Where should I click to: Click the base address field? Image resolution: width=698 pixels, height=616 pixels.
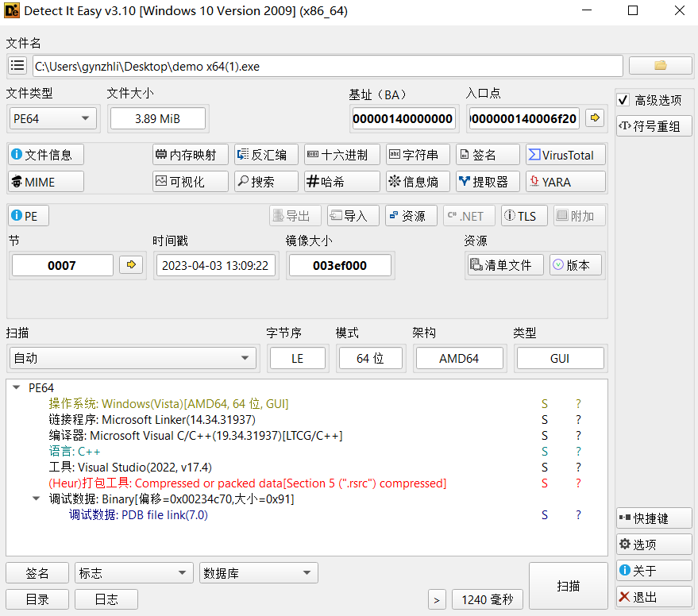coord(403,118)
